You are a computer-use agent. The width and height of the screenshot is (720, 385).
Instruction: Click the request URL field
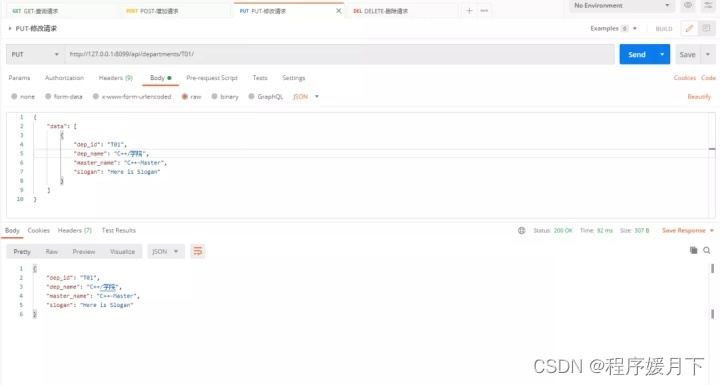[x=339, y=54]
